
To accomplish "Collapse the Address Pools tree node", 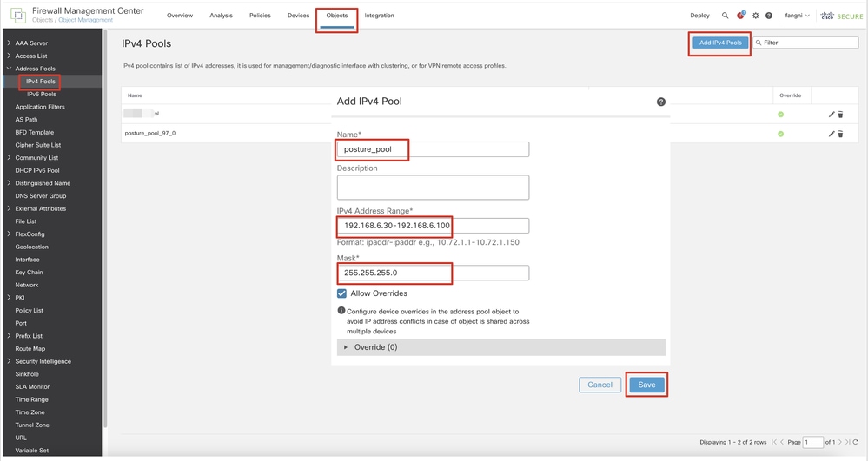I will (x=9, y=68).
